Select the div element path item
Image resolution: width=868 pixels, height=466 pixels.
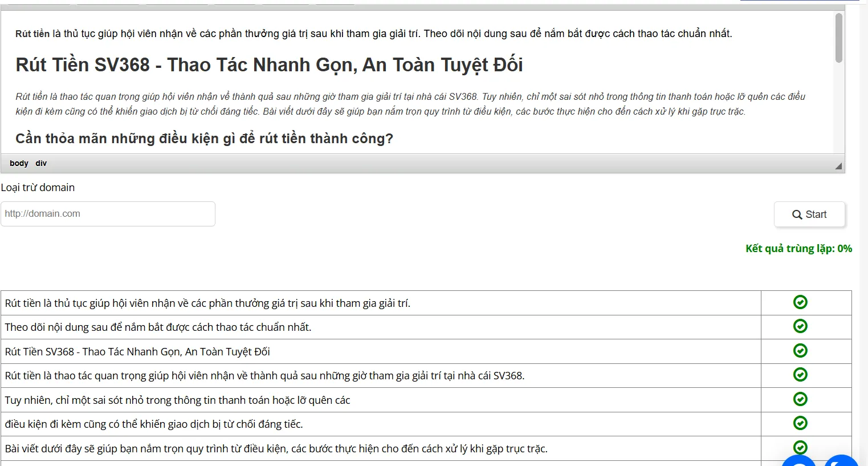coord(41,163)
